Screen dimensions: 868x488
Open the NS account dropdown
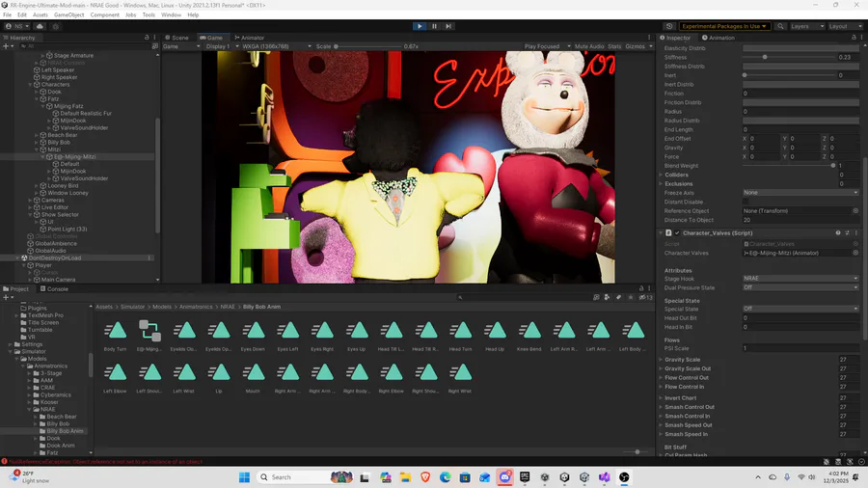coord(17,26)
